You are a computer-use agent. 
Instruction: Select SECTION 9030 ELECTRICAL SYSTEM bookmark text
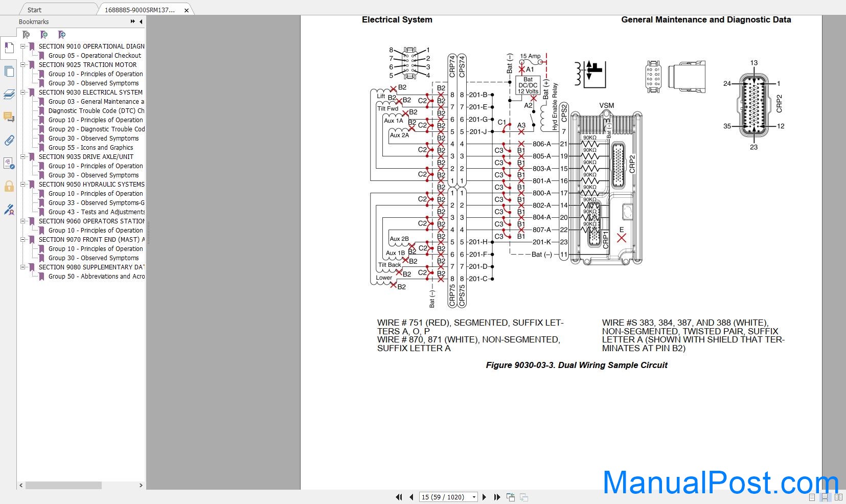pos(90,92)
